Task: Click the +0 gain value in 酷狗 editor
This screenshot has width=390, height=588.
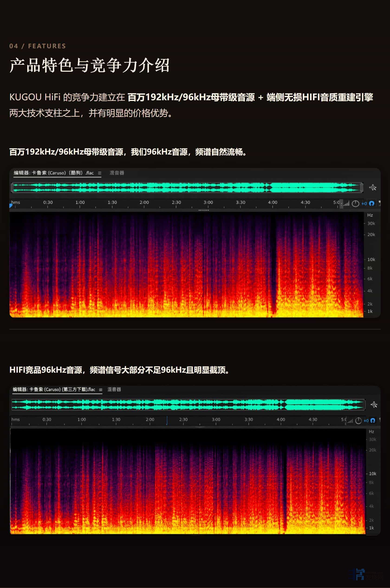Action: [x=364, y=204]
